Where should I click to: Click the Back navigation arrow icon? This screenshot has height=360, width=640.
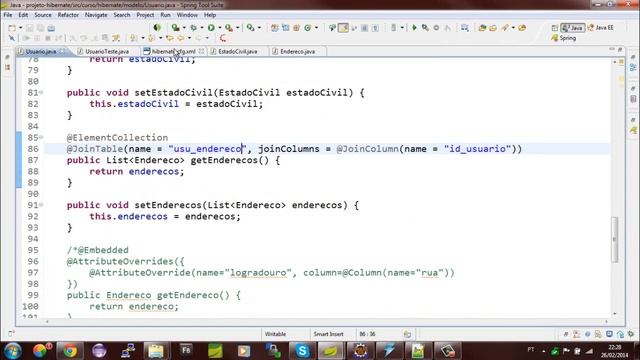click(x=180, y=38)
